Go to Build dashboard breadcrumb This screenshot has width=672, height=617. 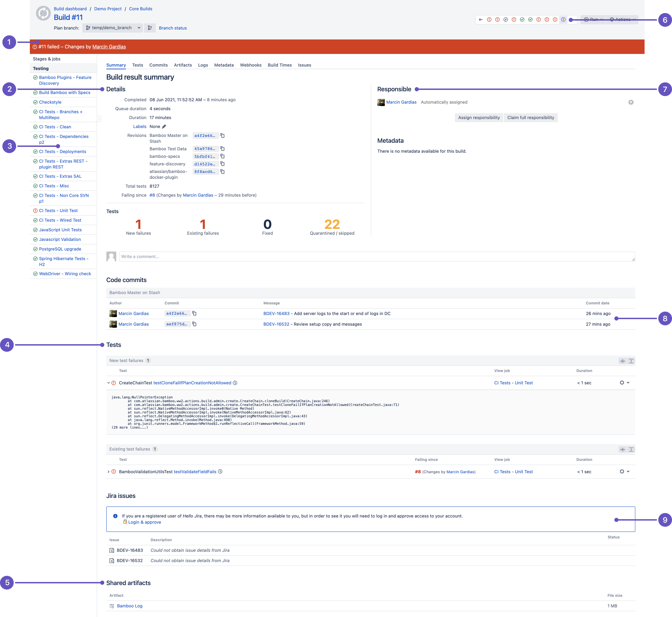[70, 9]
